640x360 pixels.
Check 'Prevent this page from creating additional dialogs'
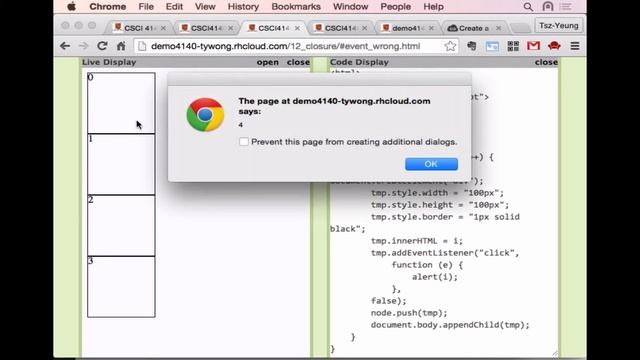[x=244, y=142]
